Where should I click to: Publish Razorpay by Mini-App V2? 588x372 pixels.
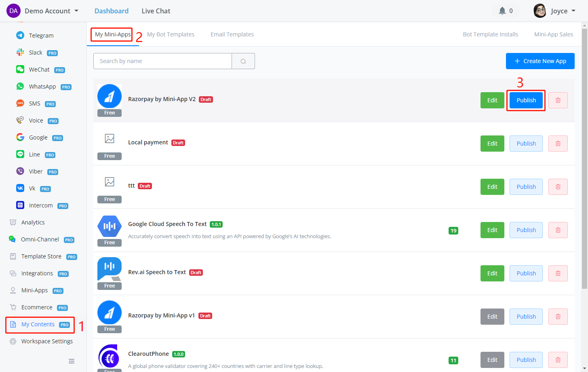(526, 100)
